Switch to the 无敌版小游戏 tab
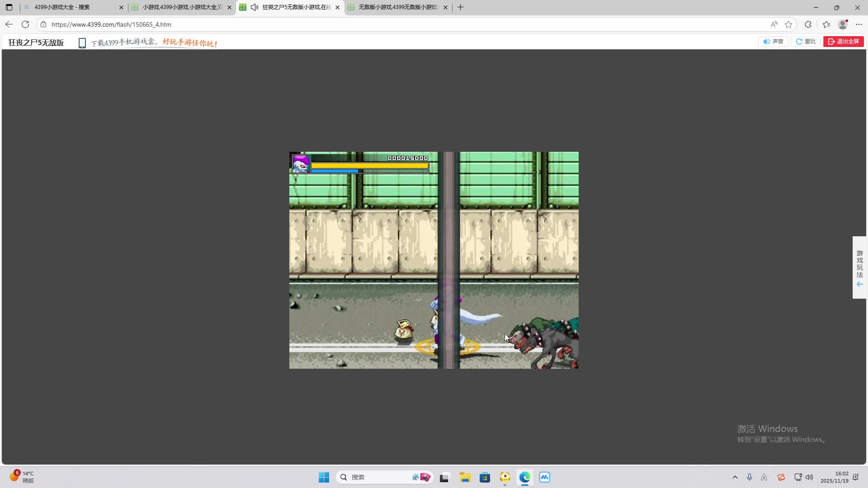Viewport: 868px width, 488px height. coord(398,7)
